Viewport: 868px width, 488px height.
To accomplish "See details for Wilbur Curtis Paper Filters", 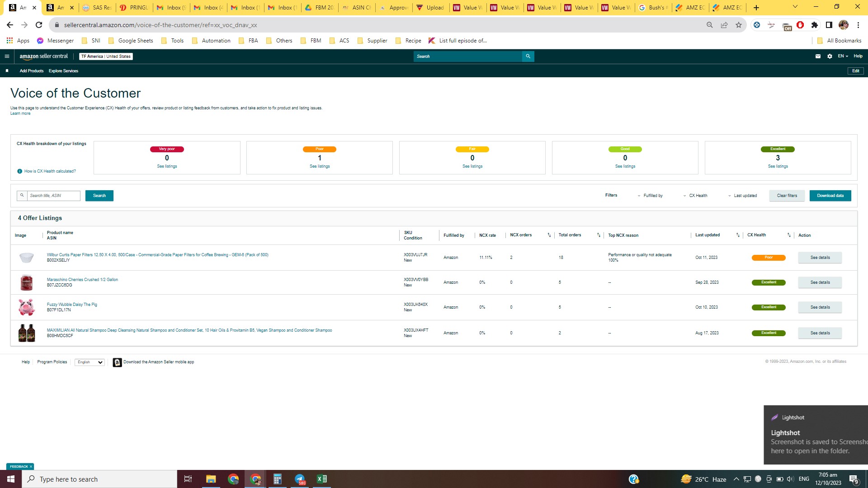I will (x=820, y=258).
